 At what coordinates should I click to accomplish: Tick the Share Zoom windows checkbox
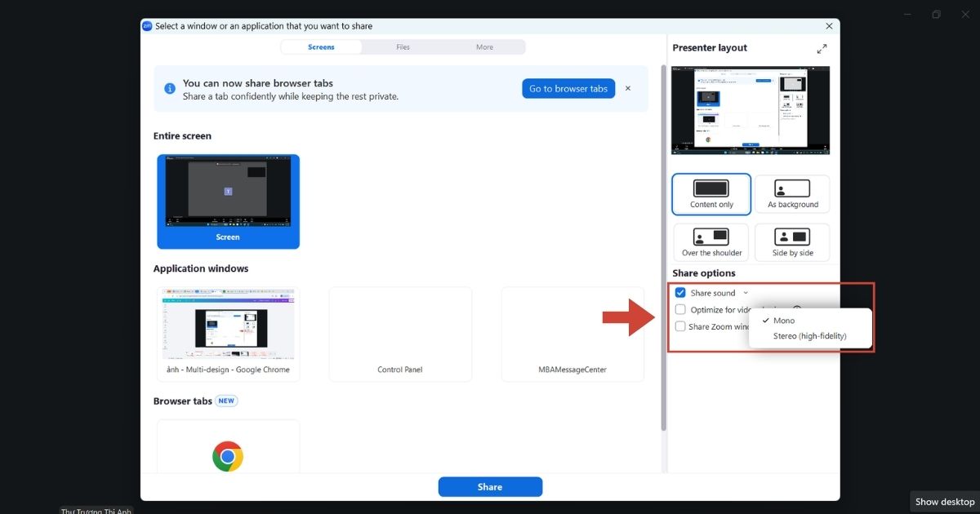pyautogui.click(x=680, y=326)
